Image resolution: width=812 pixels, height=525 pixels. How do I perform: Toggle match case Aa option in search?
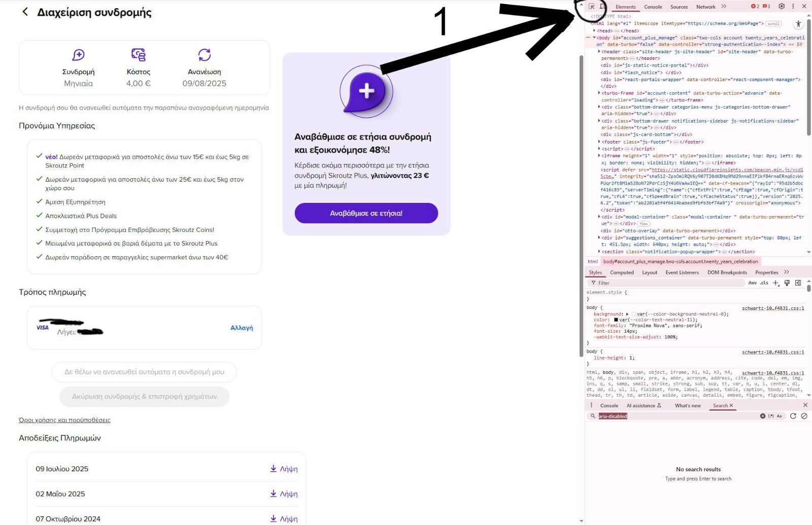[x=780, y=416]
